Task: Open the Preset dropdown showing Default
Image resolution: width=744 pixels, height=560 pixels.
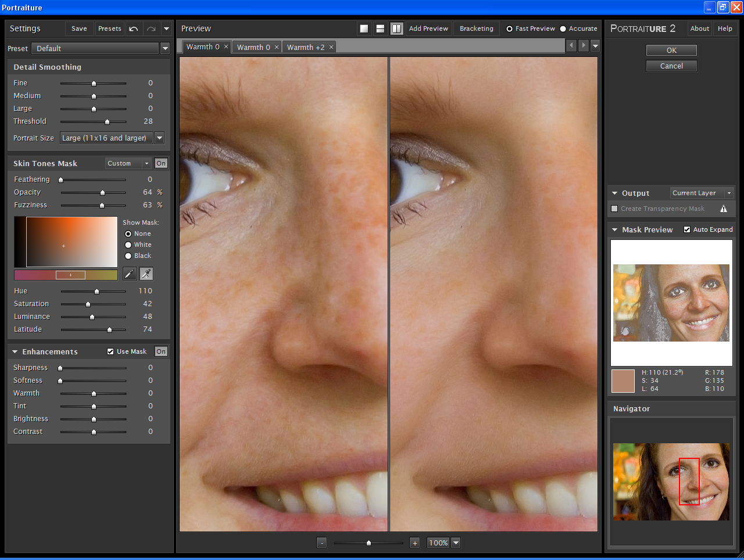Action: [165, 49]
